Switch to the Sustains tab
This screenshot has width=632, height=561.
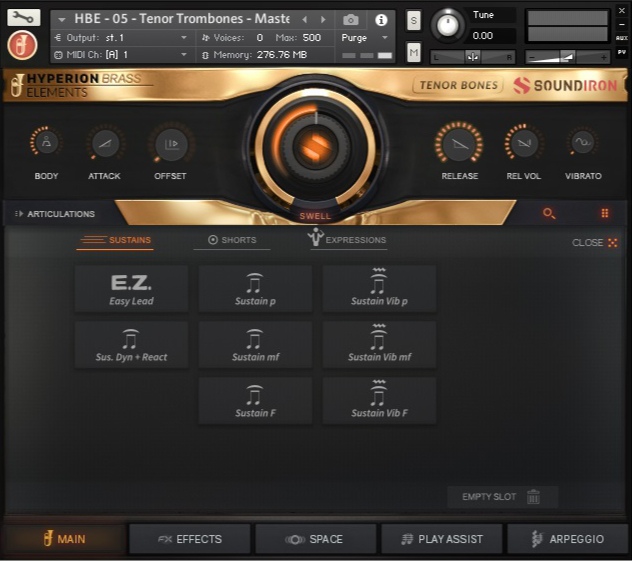click(115, 240)
